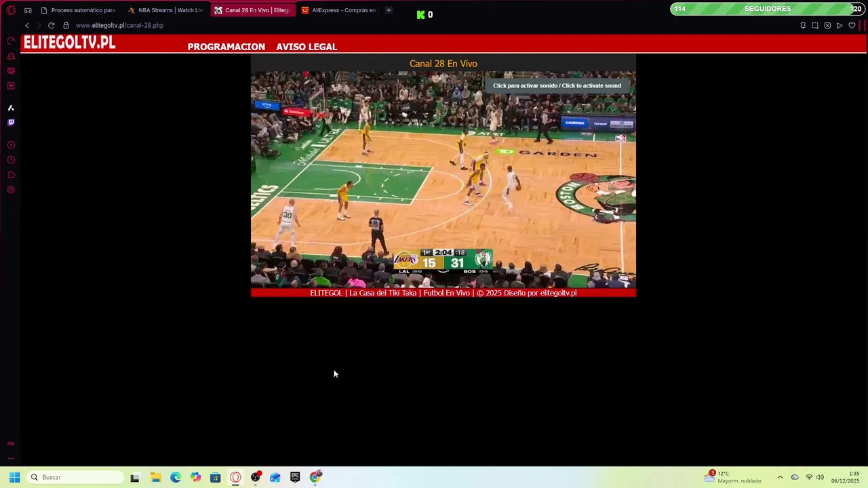Click the 'Click to activate sound' overlay button

pyautogui.click(x=557, y=85)
